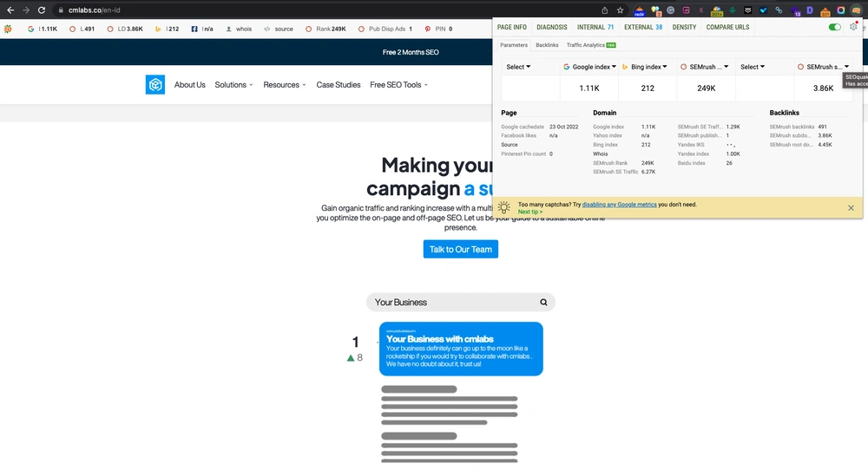Select the Traffic Analytics sub-tab
The height and width of the screenshot is (470, 868).
(590, 45)
